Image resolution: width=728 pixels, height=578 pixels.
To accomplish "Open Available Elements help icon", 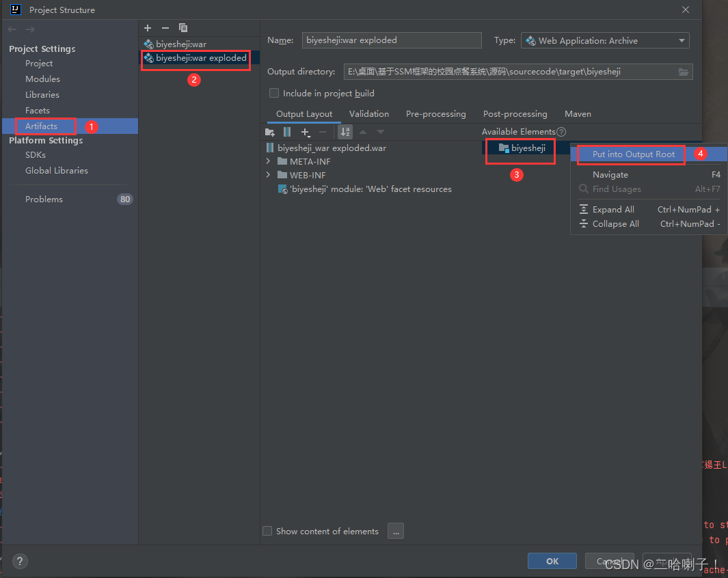I will (561, 132).
